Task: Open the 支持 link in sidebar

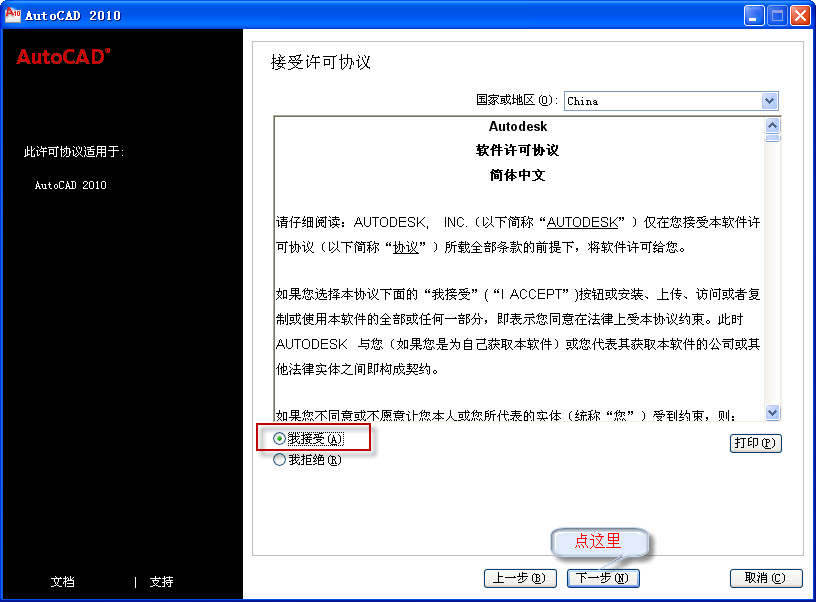Action: 161,582
